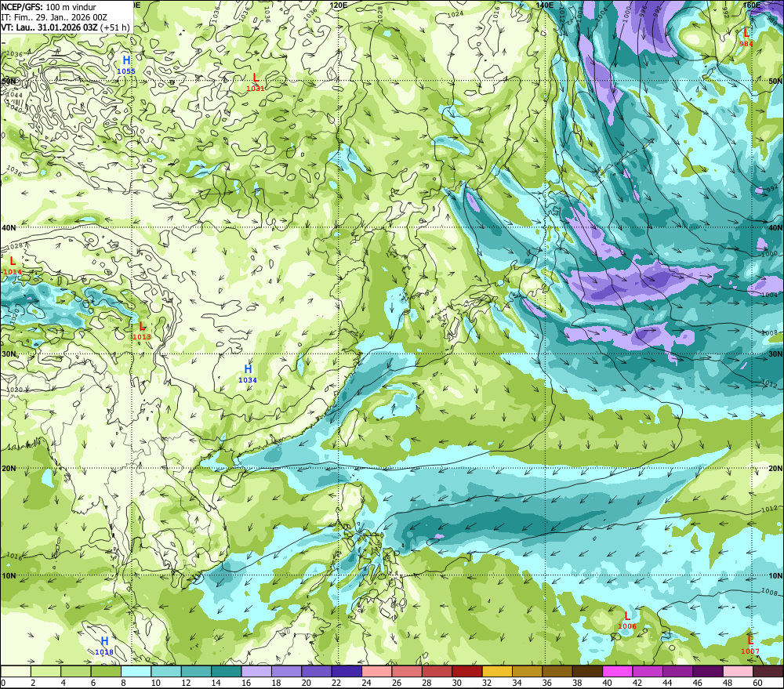Click the 4–6 m/s green legend swatch
This screenshot has width=784, height=689.
[x=76, y=671]
